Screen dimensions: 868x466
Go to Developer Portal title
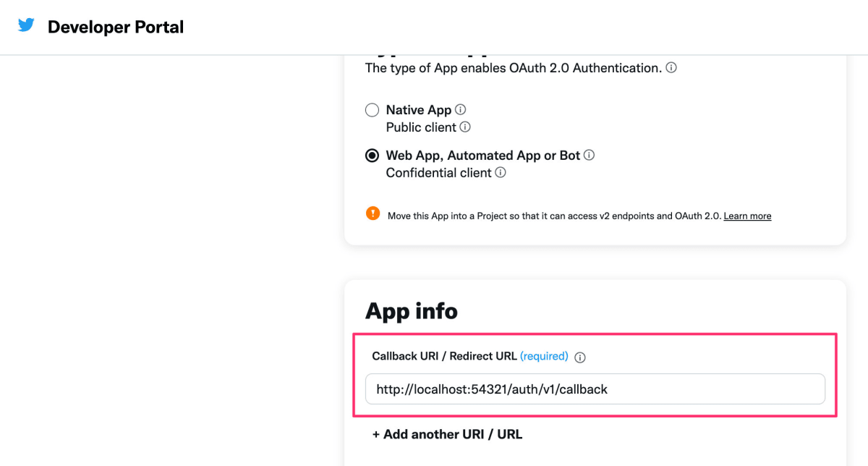(x=116, y=27)
